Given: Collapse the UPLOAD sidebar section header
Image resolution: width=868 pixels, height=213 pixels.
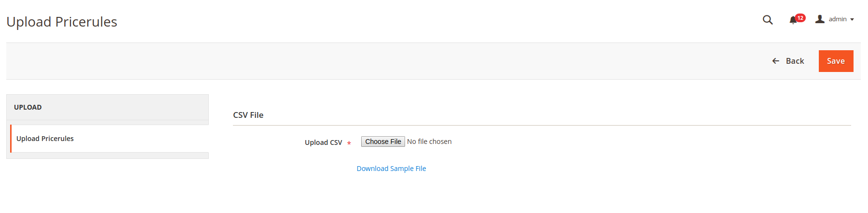Looking at the screenshot, I should [x=108, y=107].
